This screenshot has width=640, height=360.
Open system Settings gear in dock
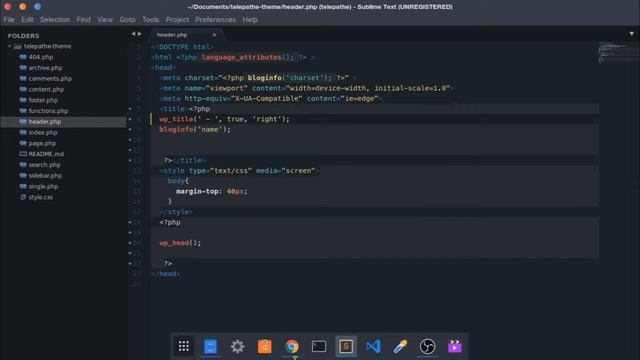pyautogui.click(x=237, y=346)
